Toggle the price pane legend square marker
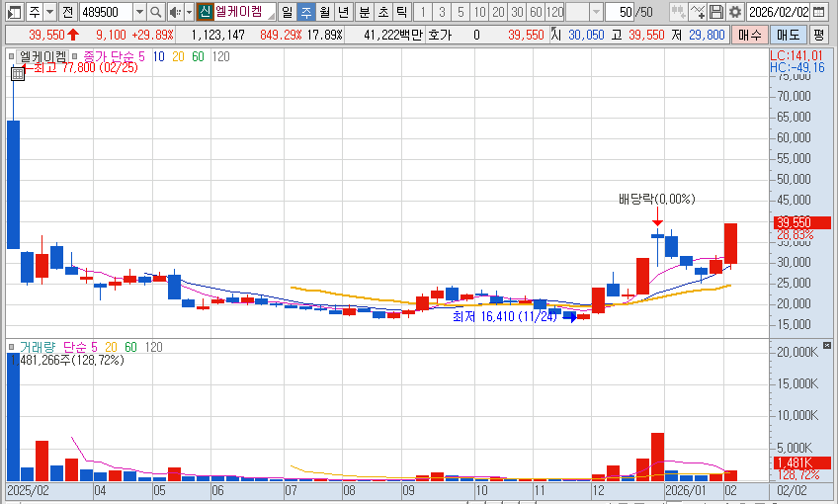Screen dimensions: 838x504 [11, 56]
